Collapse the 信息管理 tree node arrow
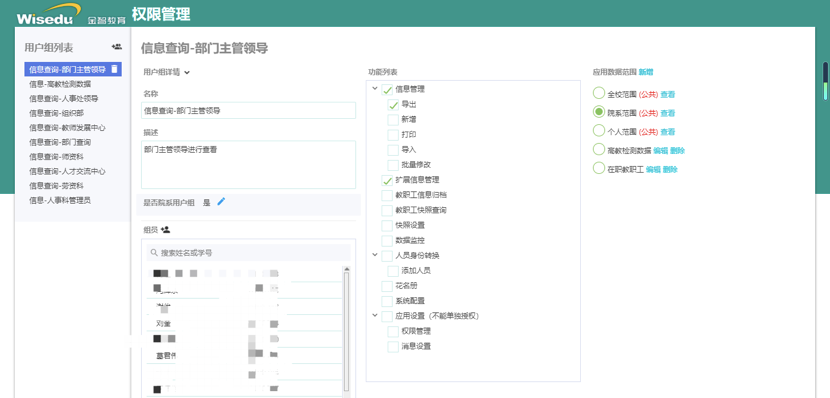 coord(375,89)
